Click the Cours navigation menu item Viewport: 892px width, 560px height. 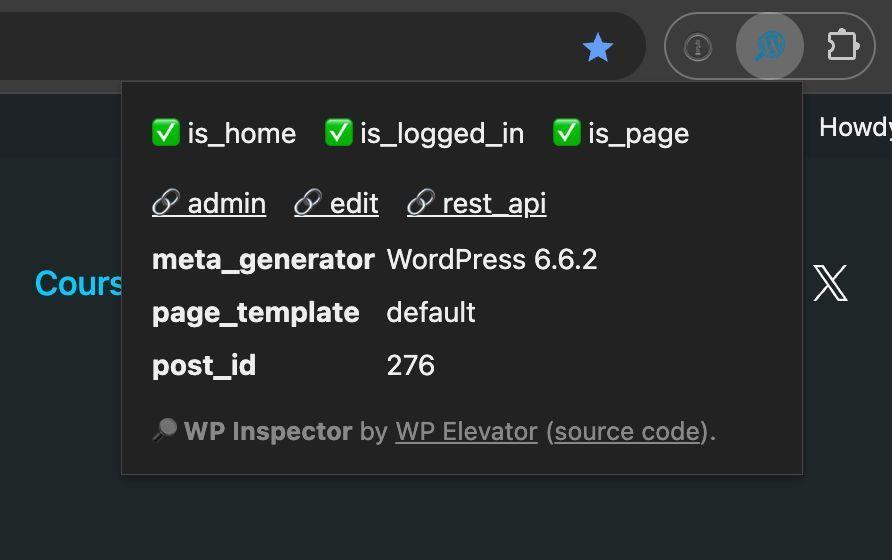click(x=79, y=283)
